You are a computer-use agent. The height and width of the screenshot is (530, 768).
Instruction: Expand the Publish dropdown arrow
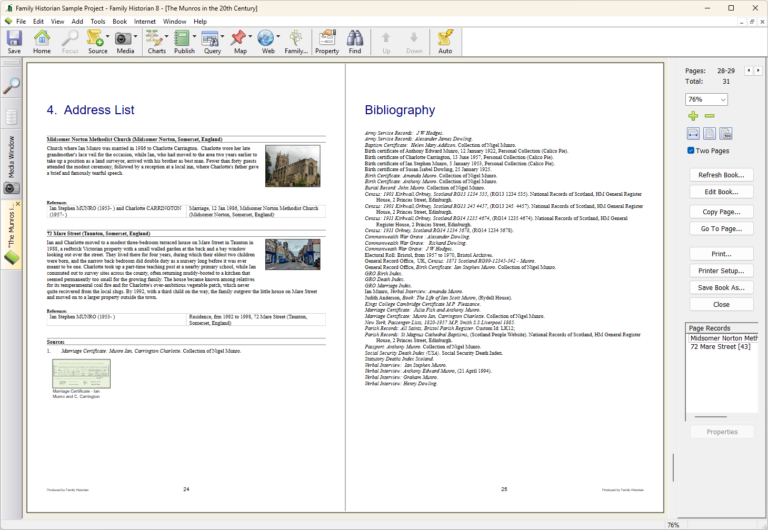coord(194,36)
